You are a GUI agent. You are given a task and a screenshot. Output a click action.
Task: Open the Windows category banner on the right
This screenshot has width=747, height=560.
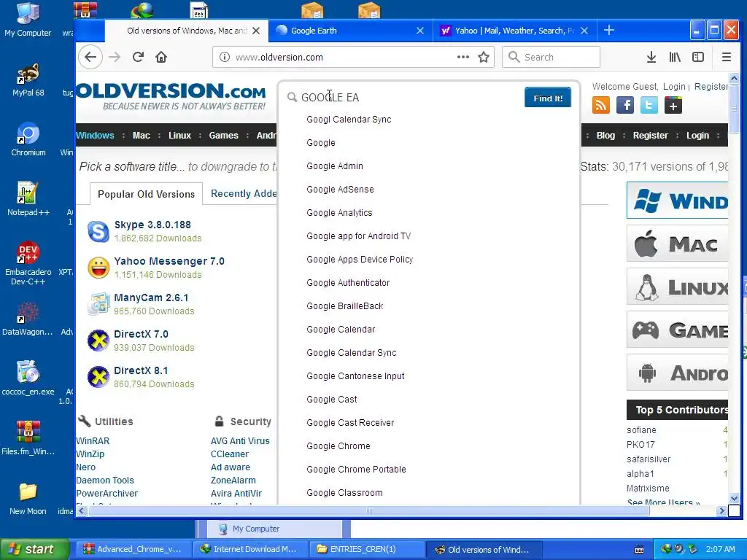point(678,201)
